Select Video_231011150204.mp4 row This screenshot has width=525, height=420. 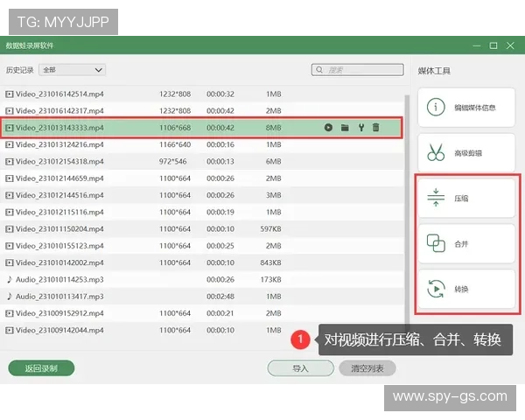(x=202, y=228)
